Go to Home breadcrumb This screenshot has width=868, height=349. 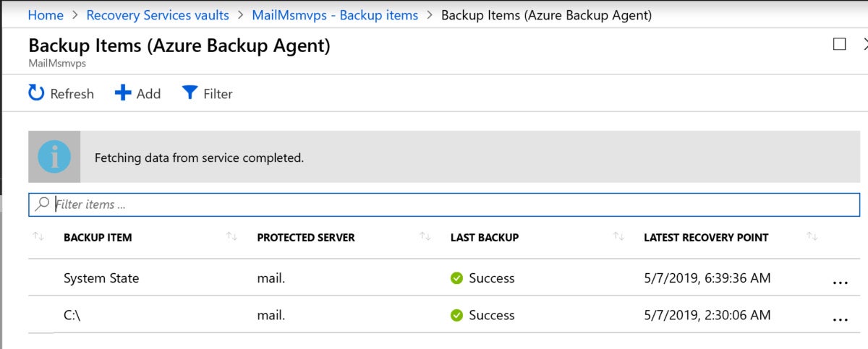[x=45, y=15]
